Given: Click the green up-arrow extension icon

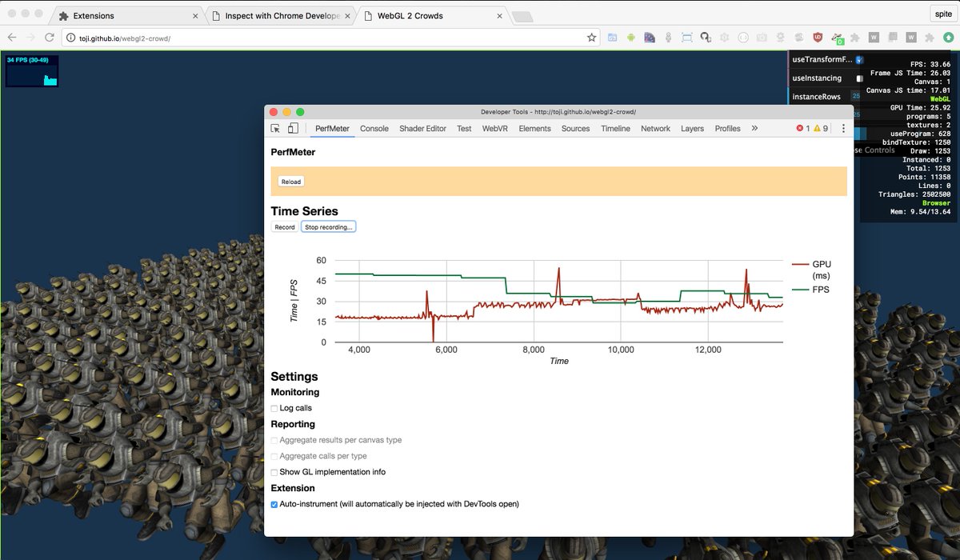Looking at the screenshot, I should (x=948, y=38).
